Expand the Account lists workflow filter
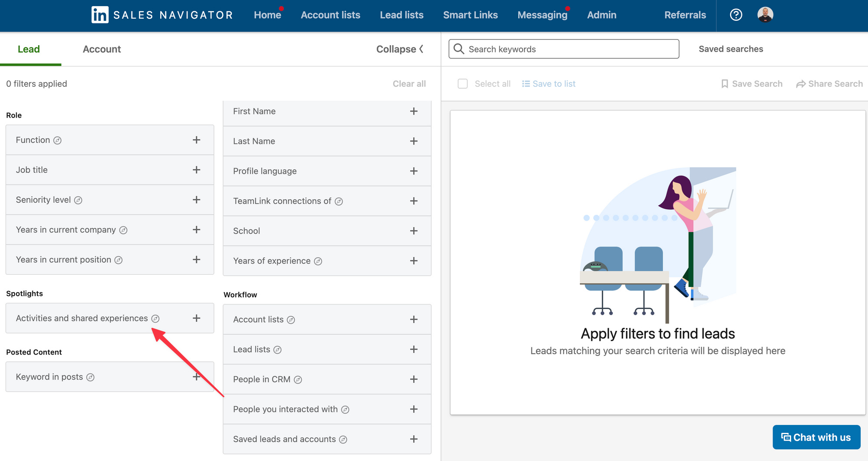 (x=414, y=319)
